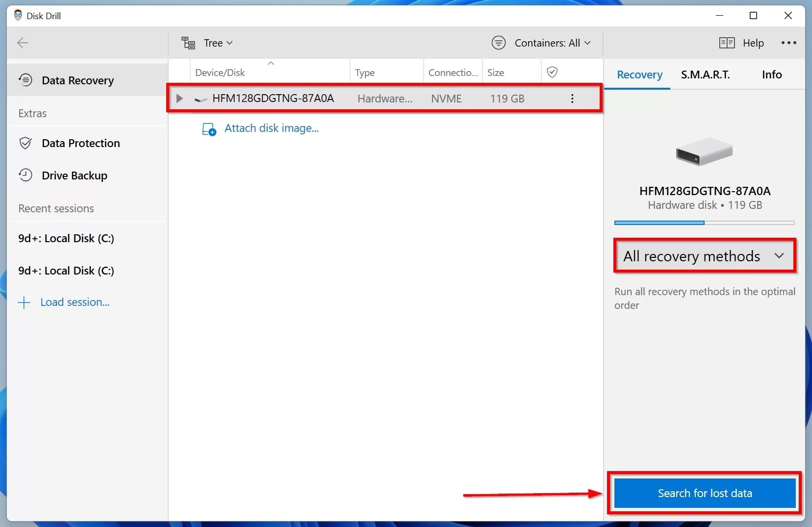Sort by Type column header
The height and width of the screenshot is (527, 812).
(x=386, y=73)
